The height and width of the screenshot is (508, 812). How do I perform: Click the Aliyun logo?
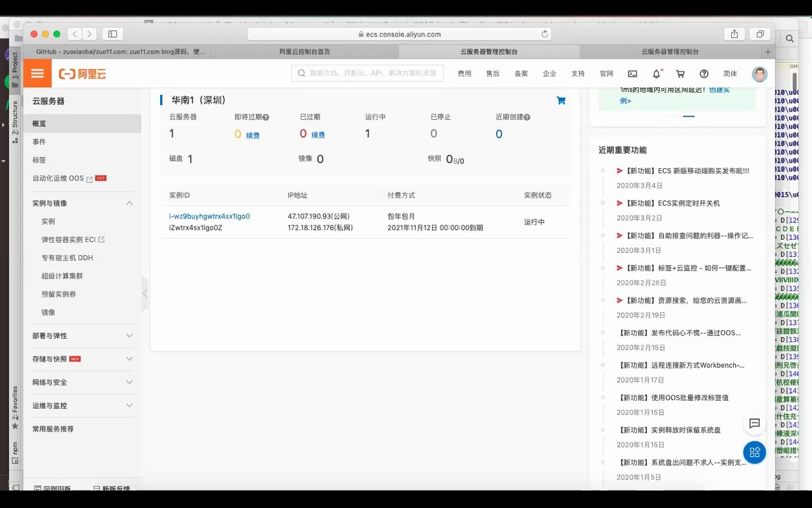pyautogui.click(x=82, y=74)
